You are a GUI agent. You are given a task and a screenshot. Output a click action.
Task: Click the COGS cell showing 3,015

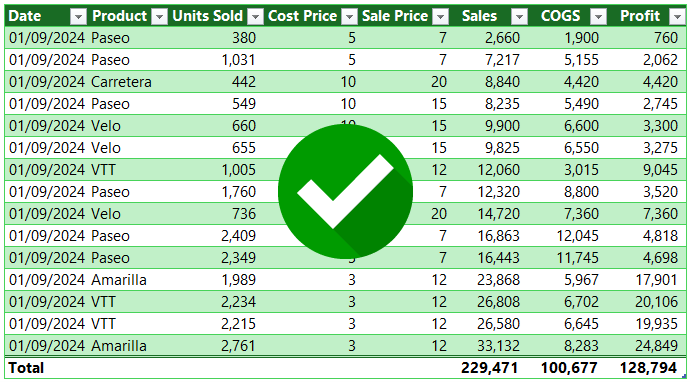581,170
